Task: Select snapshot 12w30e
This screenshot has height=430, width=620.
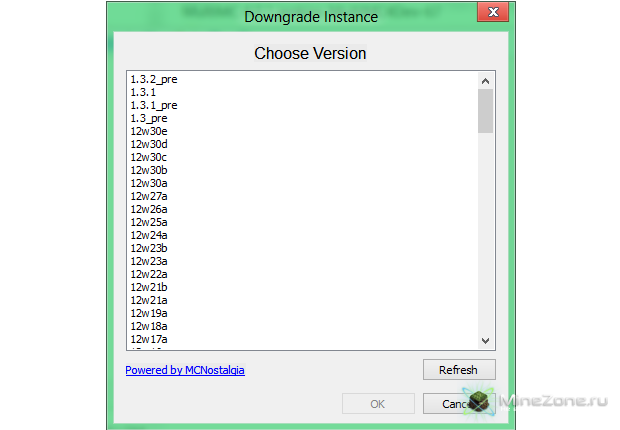Action: [149, 131]
